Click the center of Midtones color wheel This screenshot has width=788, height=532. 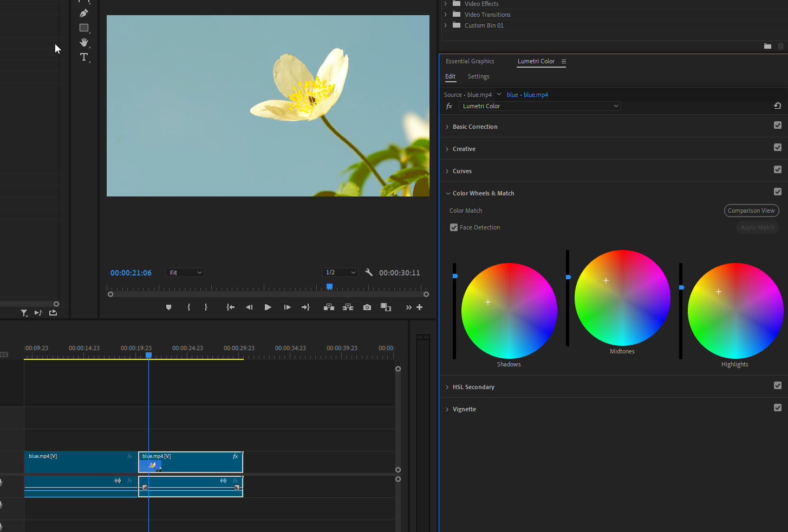click(x=622, y=298)
